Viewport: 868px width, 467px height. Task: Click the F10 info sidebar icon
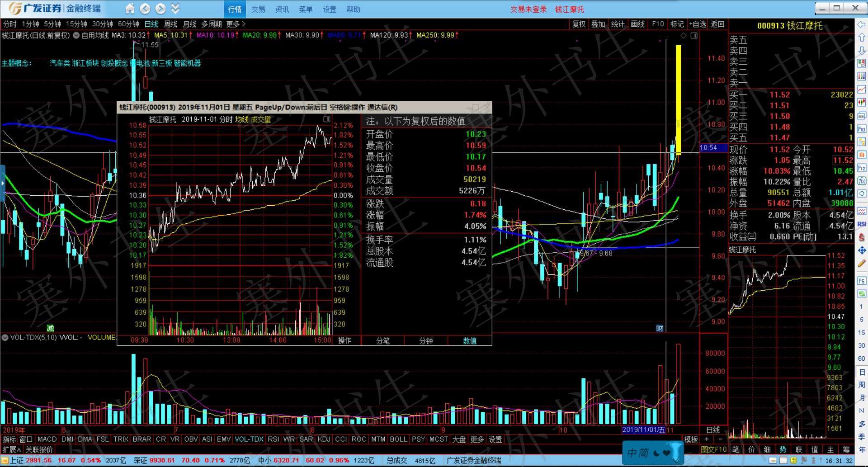(x=862, y=129)
